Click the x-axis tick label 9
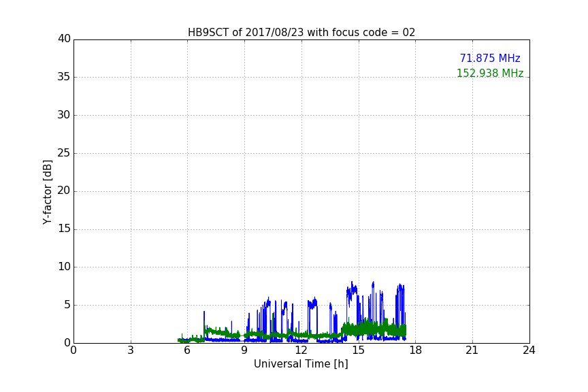This screenshot has height=392, width=588. [244, 350]
